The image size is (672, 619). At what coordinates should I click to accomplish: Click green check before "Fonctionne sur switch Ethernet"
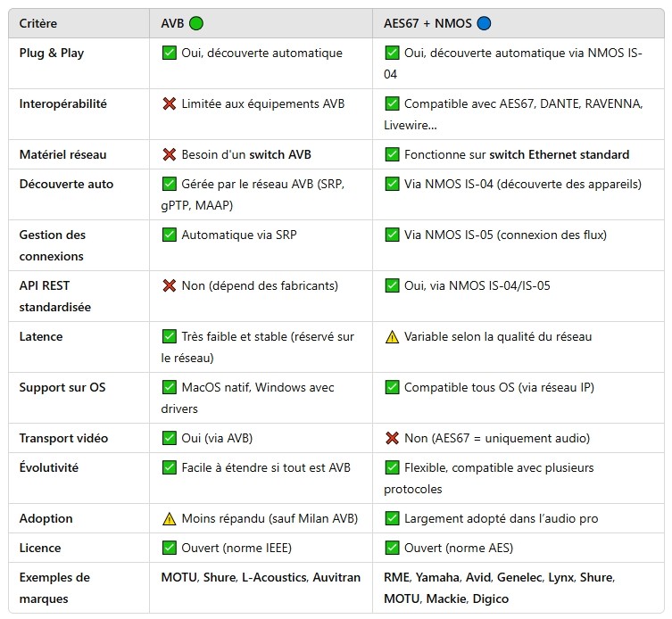click(x=392, y=155)
